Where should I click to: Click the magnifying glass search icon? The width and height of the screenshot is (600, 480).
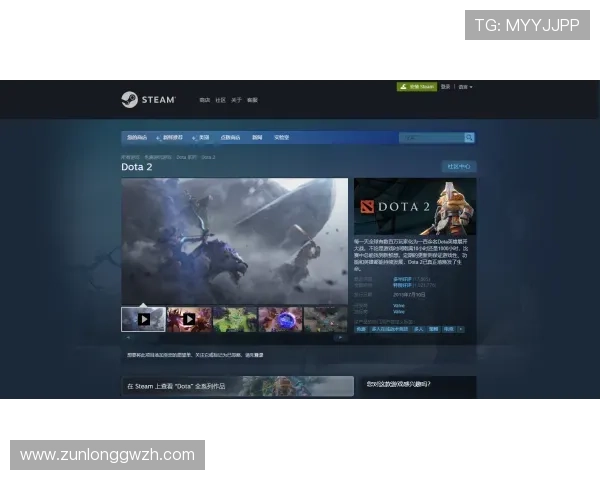(469, 138)
